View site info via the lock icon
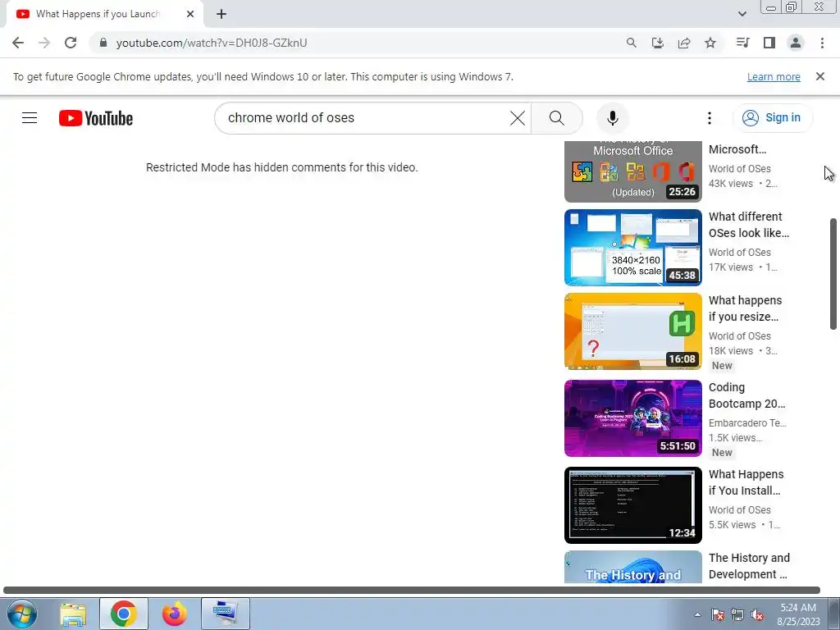The width and height of the screenshot is (840, 630). 103,43
